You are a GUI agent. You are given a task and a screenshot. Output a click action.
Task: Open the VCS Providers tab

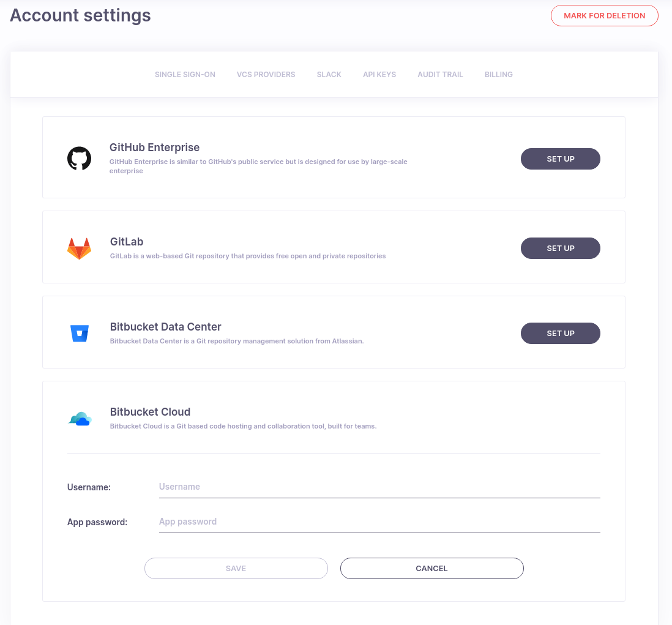266,74
